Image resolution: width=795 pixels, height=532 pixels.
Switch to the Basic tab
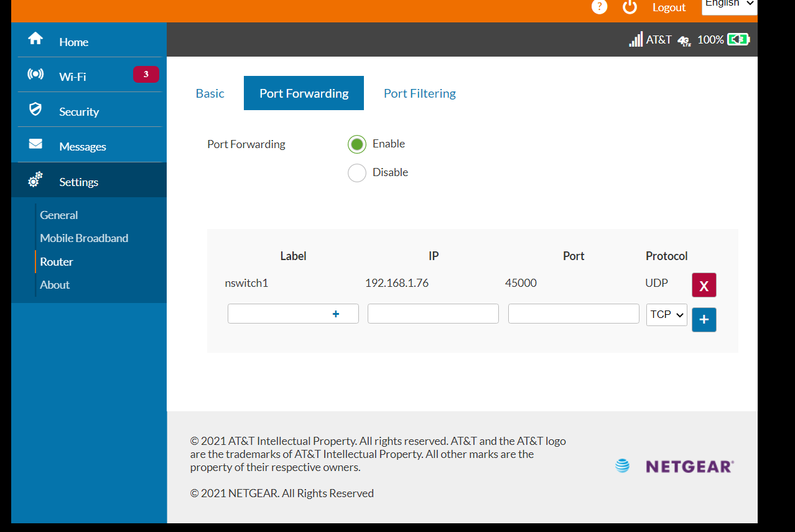tap(210, 93)
